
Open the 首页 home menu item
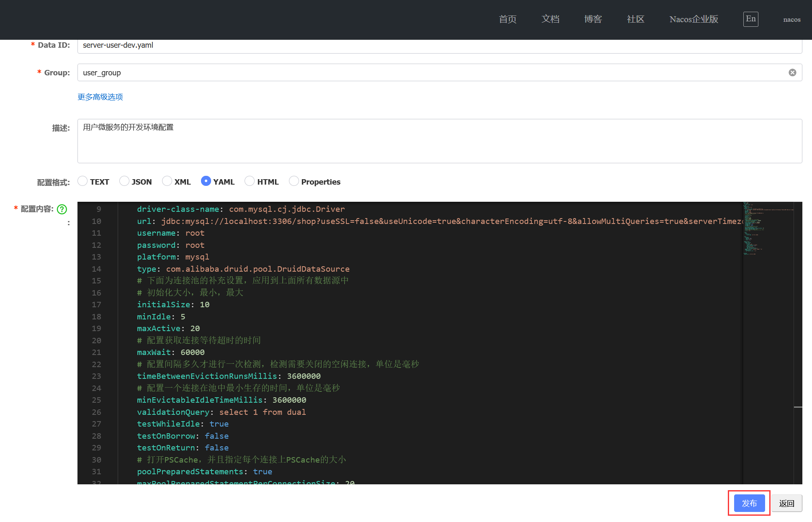[508, 19]
